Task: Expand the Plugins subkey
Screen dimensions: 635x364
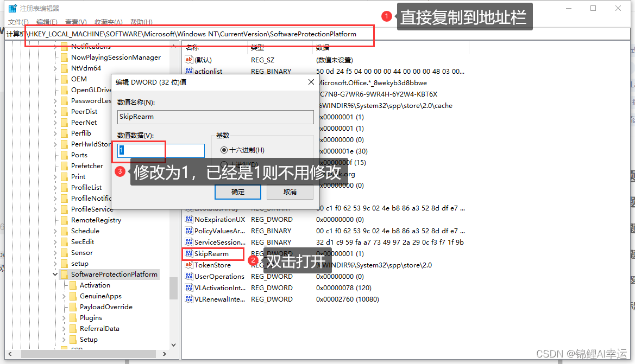Action: pos(64,318)
